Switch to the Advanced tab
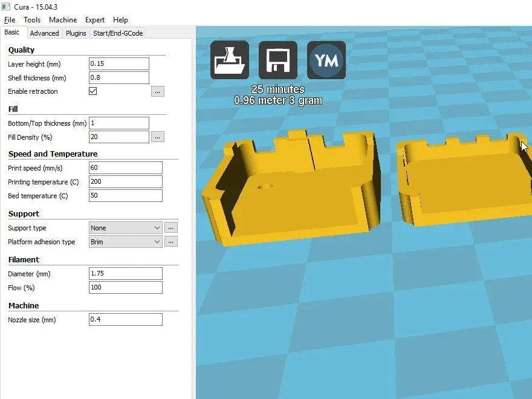The height and width of the screenshot is (399, 532). click(44, 33)
